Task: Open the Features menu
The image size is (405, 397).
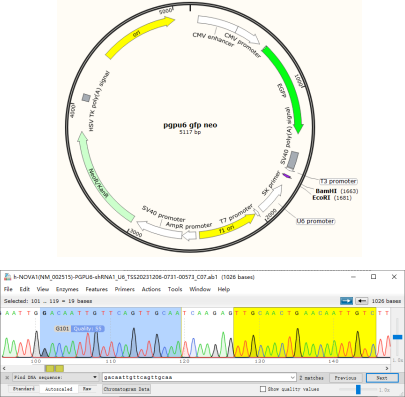Action: click(x=97, y=289)
